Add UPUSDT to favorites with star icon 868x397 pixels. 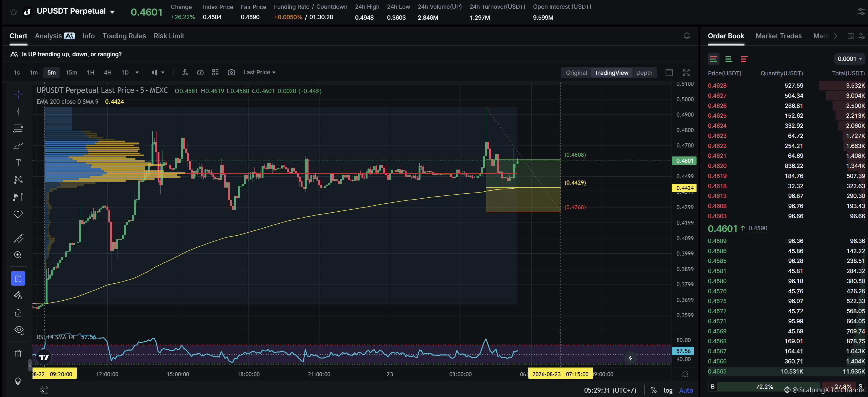pyautogui.click(x=13, y=12)
